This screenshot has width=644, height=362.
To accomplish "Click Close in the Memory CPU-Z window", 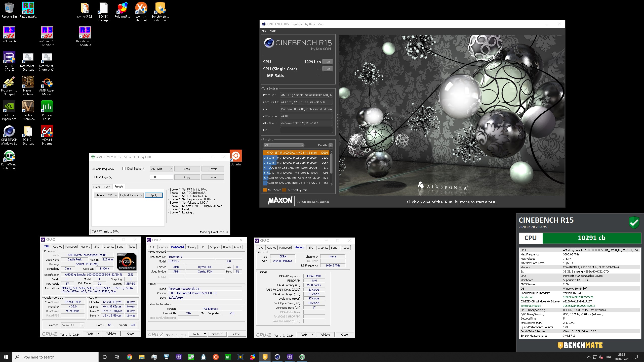I will pyautogui.click(x=344, y=335).
